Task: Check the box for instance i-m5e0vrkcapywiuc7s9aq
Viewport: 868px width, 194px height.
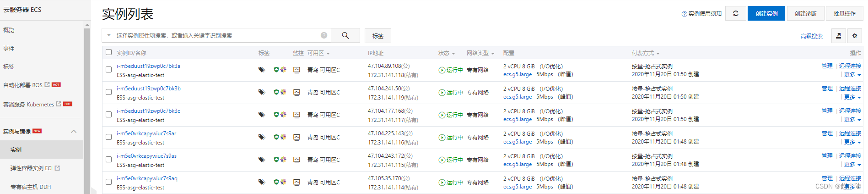Action: point(108,182)
